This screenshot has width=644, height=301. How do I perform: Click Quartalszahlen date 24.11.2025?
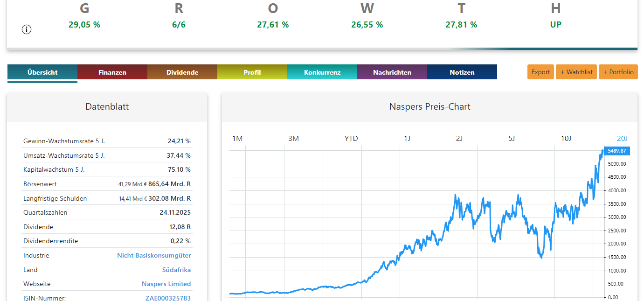click(x=175, y=212)
